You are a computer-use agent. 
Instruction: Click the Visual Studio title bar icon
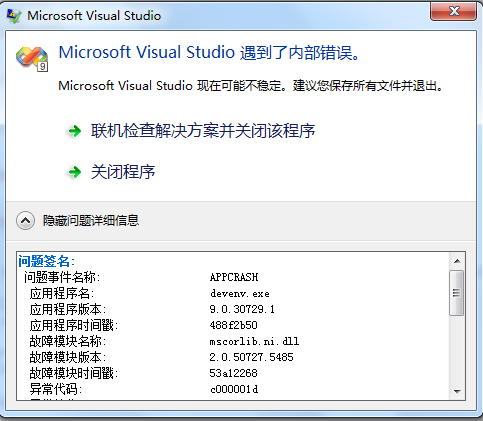pyautogui.click(x=14, y=16)
